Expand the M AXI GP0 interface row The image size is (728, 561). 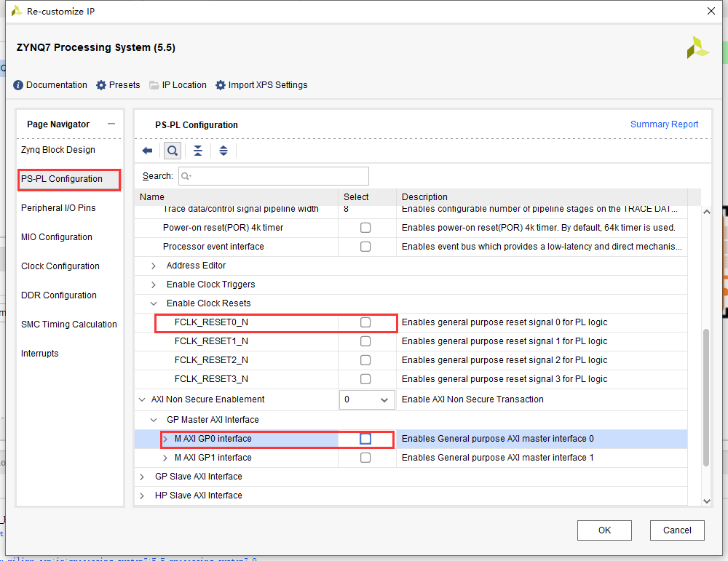pyautogui.click(x=165, y=439)
